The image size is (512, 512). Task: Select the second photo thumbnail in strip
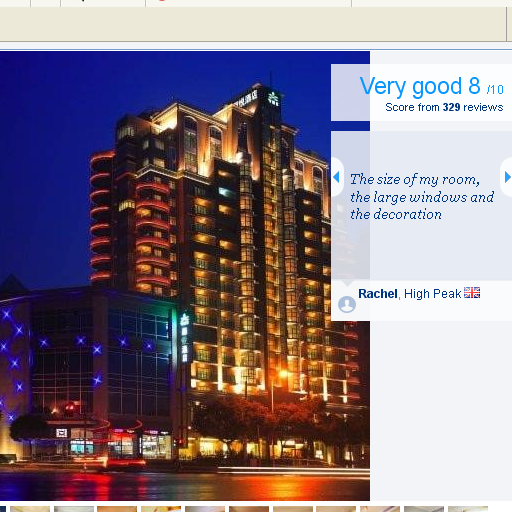click(30, 509)
